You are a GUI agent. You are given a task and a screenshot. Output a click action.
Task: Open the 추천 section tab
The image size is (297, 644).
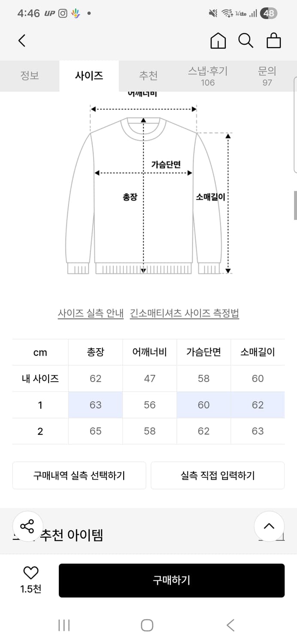pos(148,76)
